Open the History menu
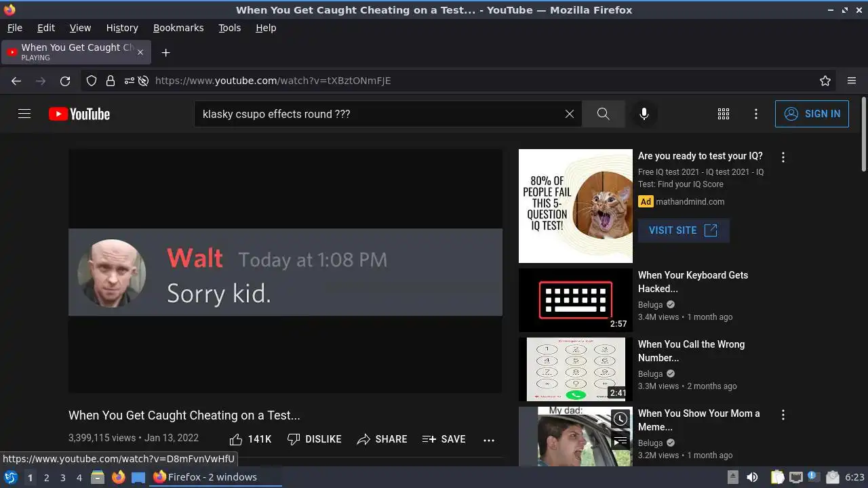Viewport: 868px width, 488px height. [x=122, y=28]
